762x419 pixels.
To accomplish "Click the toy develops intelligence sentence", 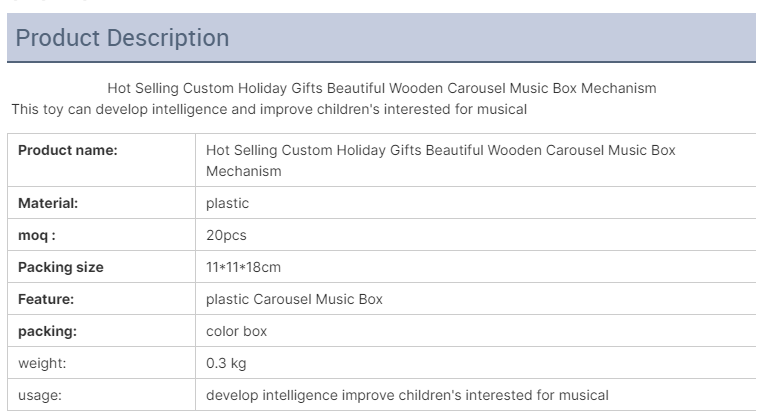I will [x=269, y=109].
